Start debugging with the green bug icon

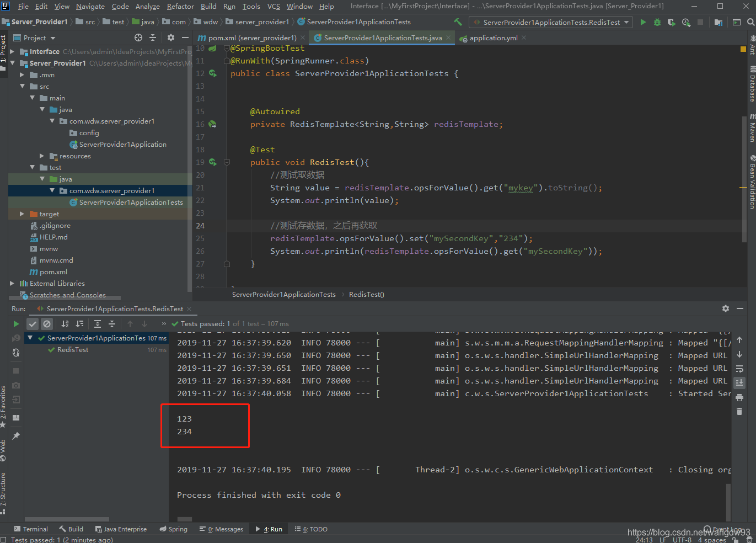click(657, 22)
